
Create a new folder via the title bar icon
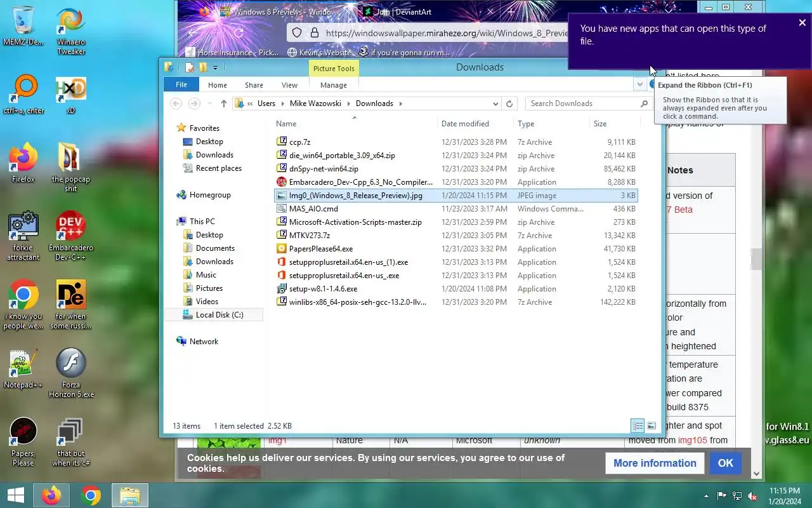(x=203, y=67)
